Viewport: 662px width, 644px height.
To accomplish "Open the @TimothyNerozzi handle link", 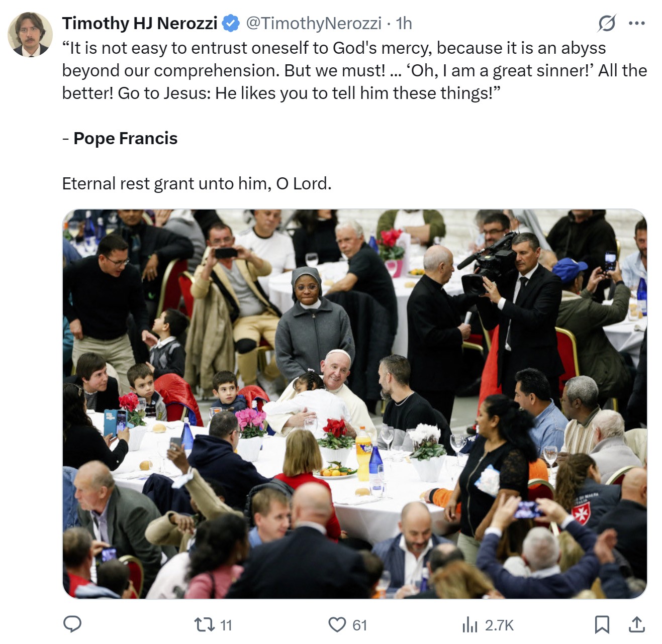I will click(x=313, y=23).
